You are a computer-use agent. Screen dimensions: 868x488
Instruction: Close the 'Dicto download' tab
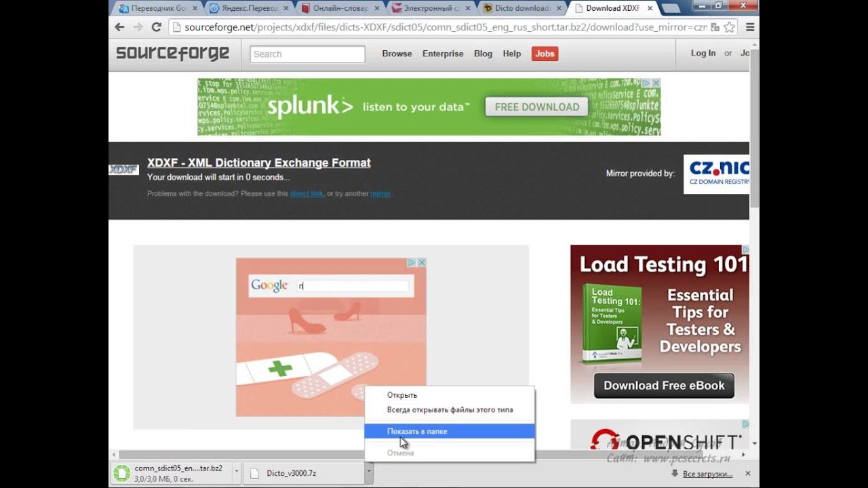pos(559,9)
